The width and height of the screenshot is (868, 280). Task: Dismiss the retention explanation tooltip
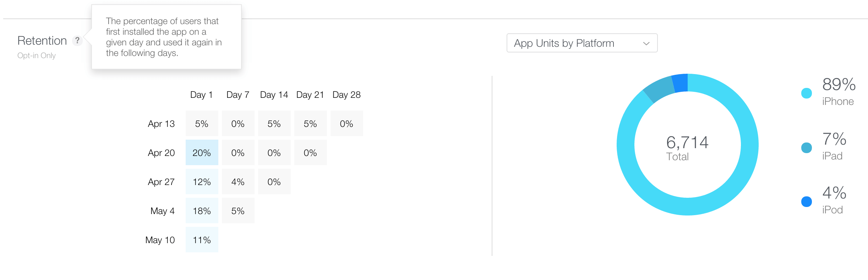(x=166, y=37)
